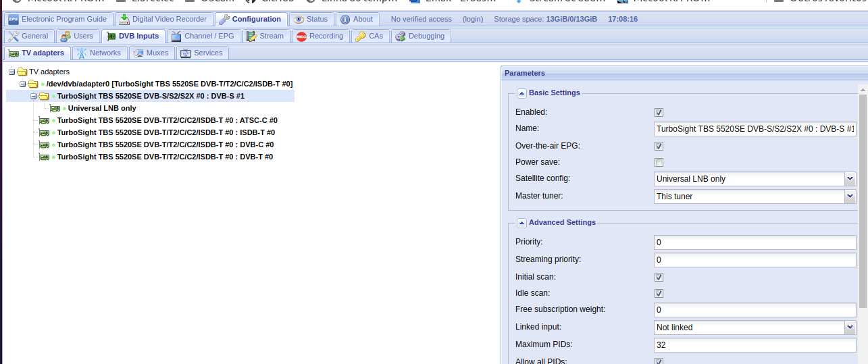This screenshot has width=868, height=364.
Task: Click the Digital Video Recorder icon
Action: pyautogui.click(x=124, y=20)
